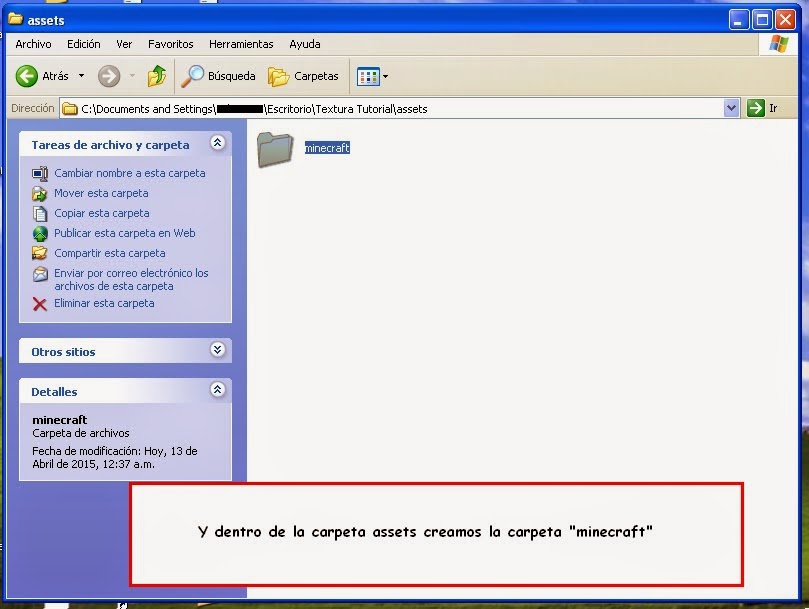Click Copiar esta carpeta link
This screenshot has width=809, height=609.
coord(102,213)
